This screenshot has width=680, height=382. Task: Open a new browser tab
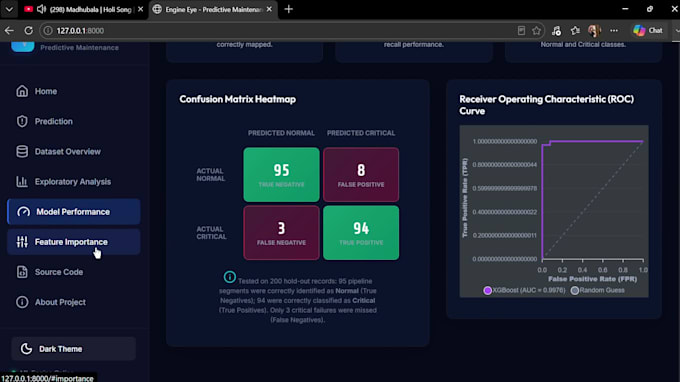point(288,9)
